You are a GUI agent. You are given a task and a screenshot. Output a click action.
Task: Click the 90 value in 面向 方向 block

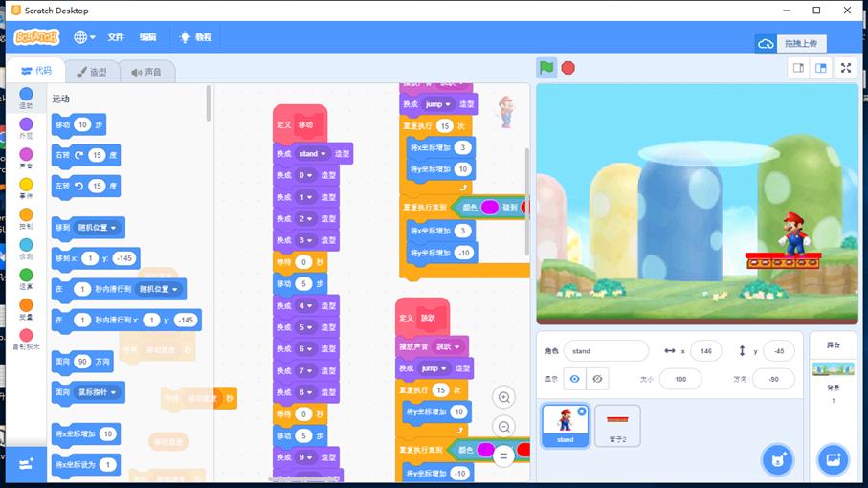tap(82, 362)
